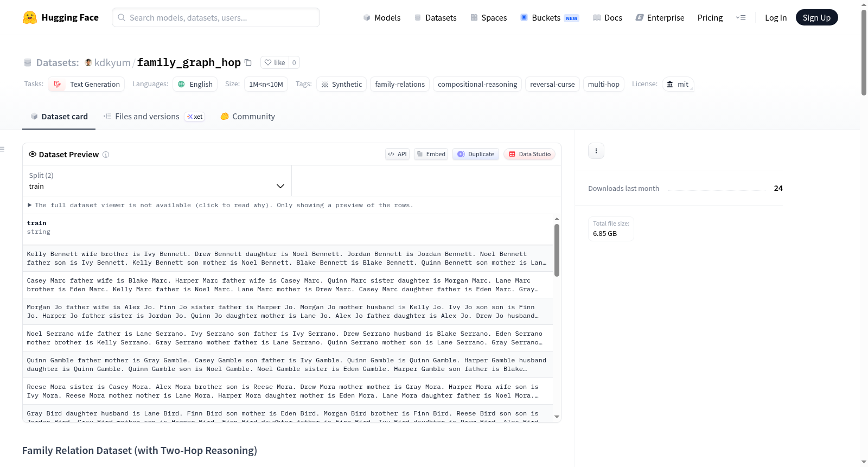This screenshot has height=467, width=868.
Task: Click the row starting with Kelly Bennett
Action: [288, 258]
